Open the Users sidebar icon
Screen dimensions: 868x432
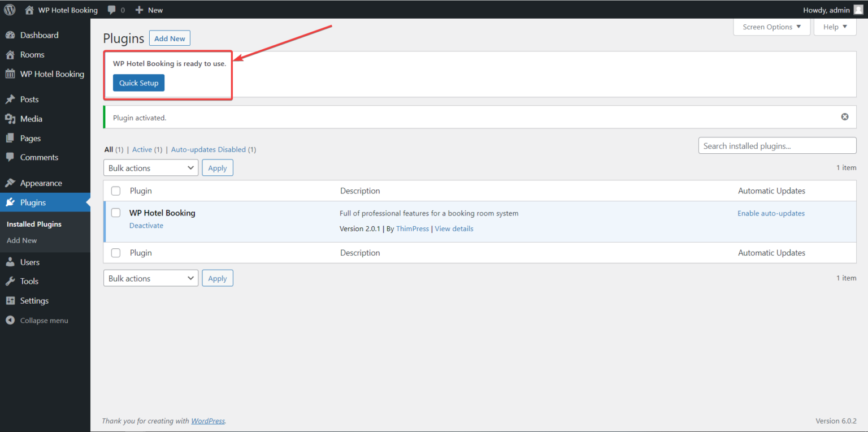click(11, 262)
